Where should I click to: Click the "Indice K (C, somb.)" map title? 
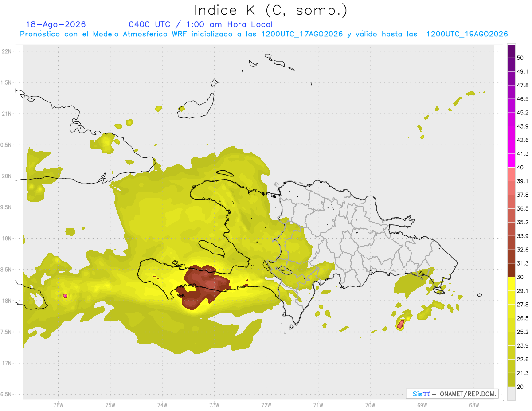point(270,10)
